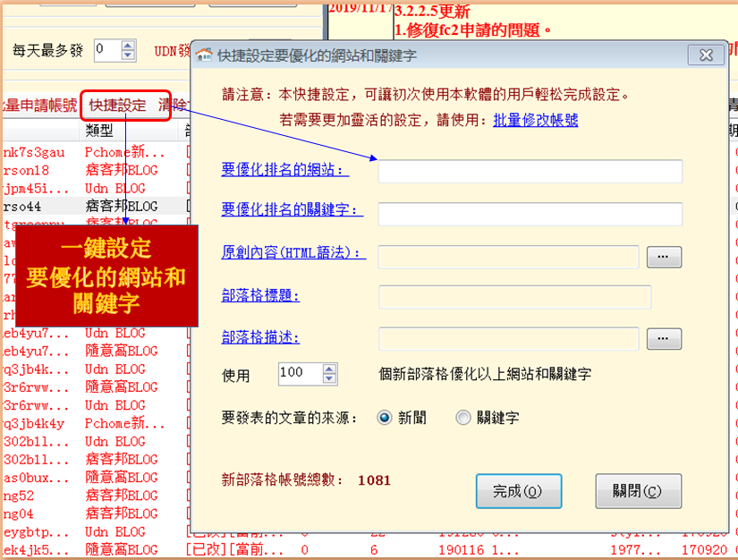Decrease 每天最多發 value with down arrow
This screenshot has height=560, width=738.
(x=128, y=55)
